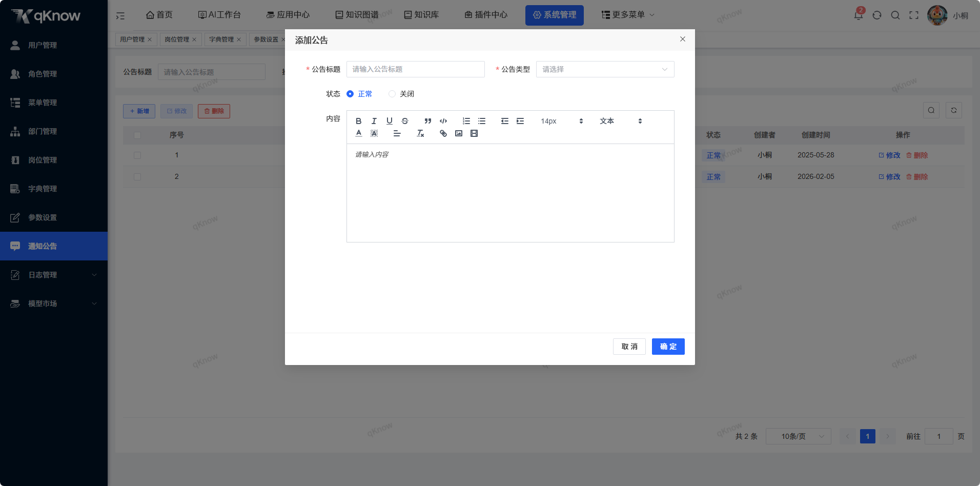Image resolution: width=980 pixels, height=486 pixels.
Task: Clear formatting in editor toolbar
Action: coord(420,133)
